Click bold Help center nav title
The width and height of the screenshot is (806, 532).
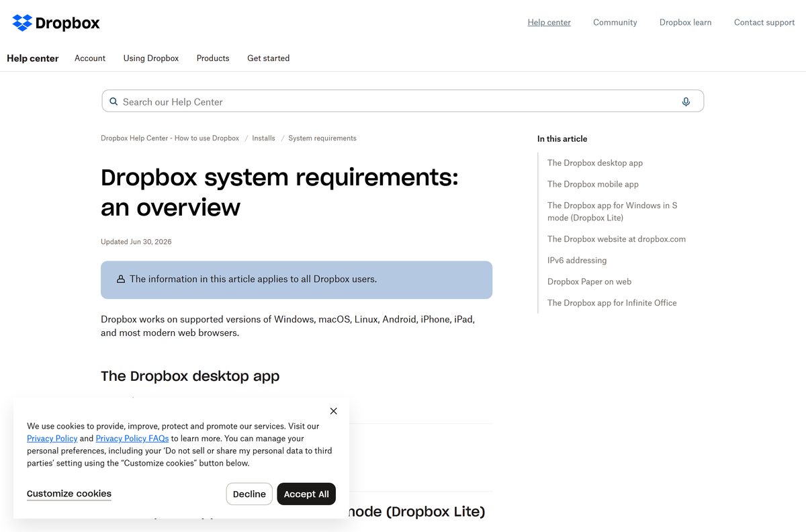click(33, 58)
